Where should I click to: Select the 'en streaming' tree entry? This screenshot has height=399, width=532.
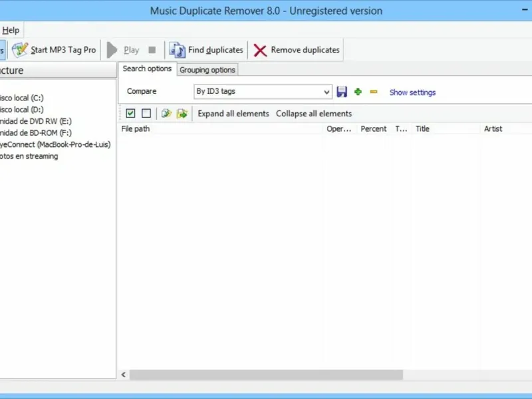29,156
